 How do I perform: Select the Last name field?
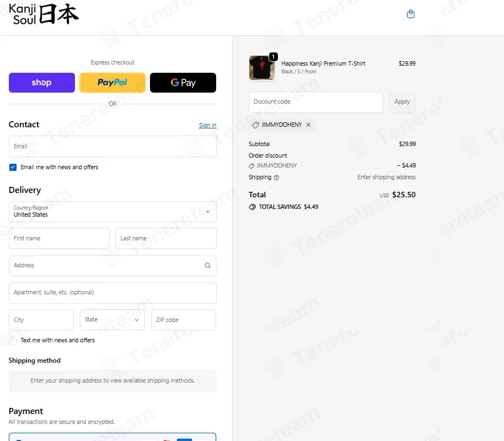coord(166,239)
